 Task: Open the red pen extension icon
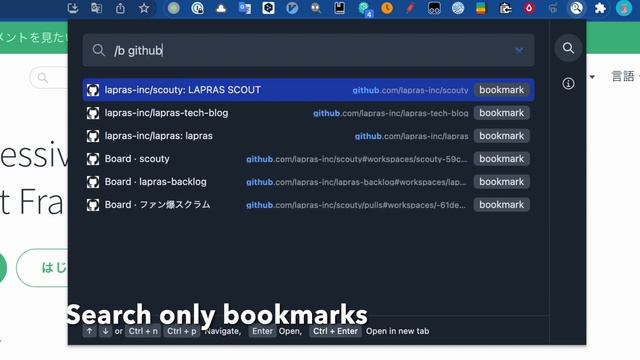[x=410, y=8]
